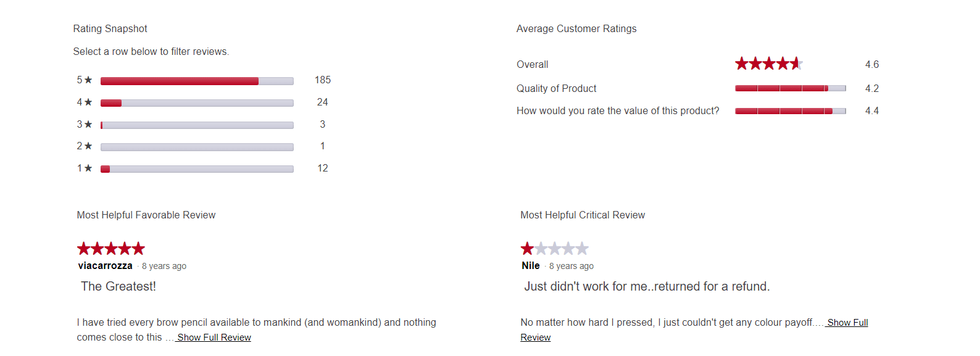Click the 5 star rating row icon
Screen dimensions: 980x356
click(x=88, y=80)
